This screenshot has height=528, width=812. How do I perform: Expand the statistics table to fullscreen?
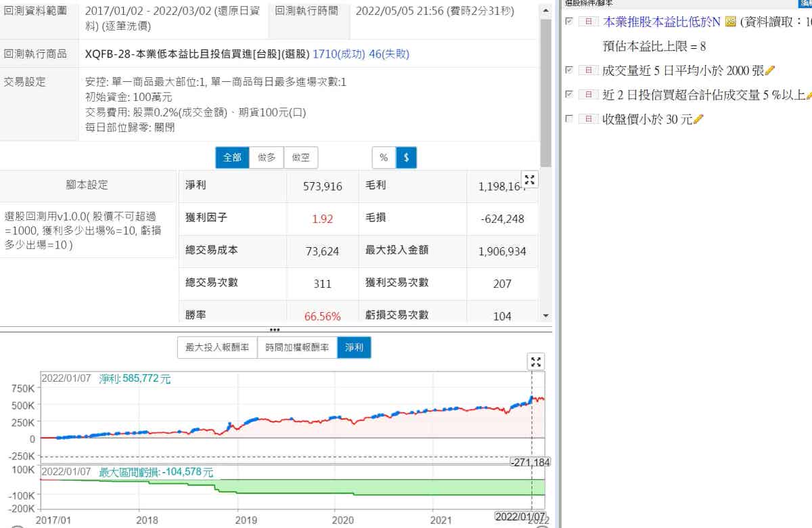pos(530,179)
